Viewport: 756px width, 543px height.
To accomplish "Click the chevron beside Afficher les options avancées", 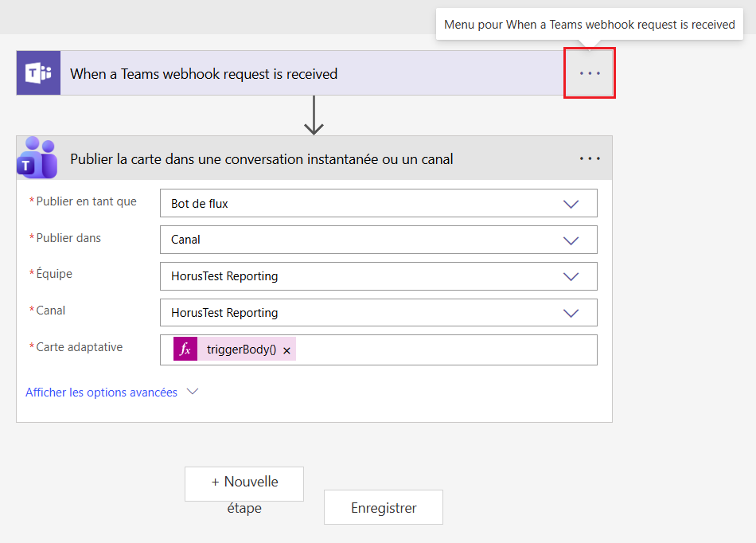I will [192, 392].
